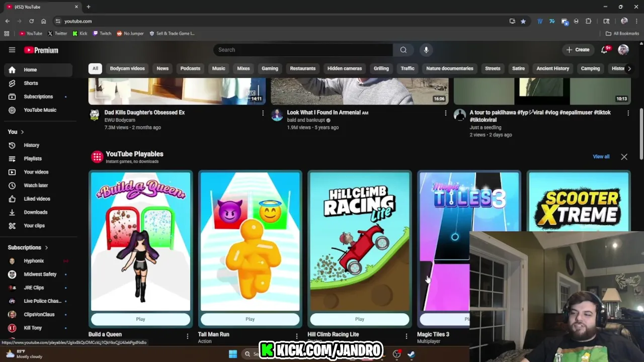This screenshot has width=644, height=362.
Task: Expand the You section chevron
Action: [x=22, y=132]
